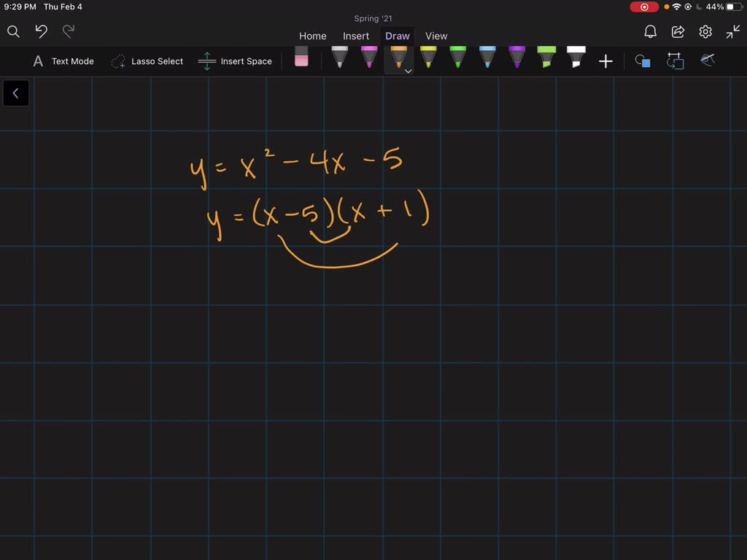Collapse the sidebar with back chevron
The image size is (747, 560).
pos(16,93)
